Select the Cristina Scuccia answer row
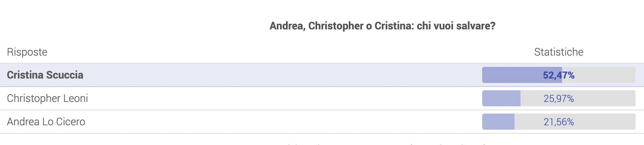The image size is (644, 145). click(x=322, y=75)
